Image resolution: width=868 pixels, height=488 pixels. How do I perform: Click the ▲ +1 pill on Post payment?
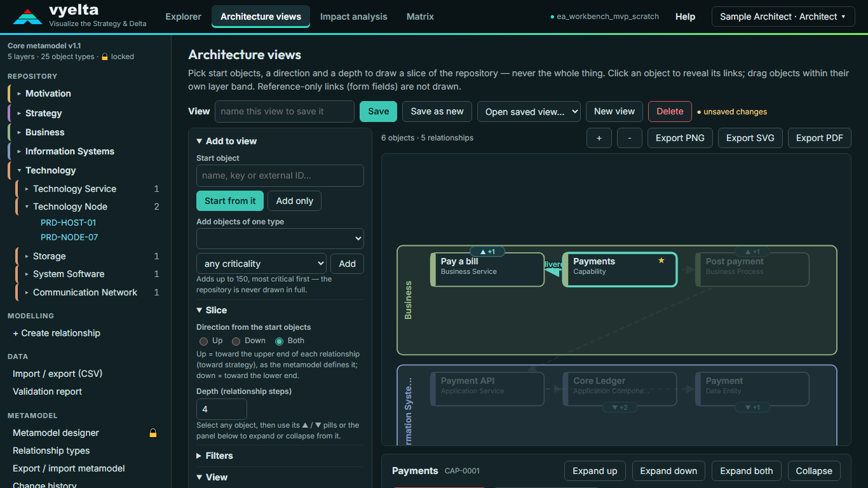(x=752, y=252)
